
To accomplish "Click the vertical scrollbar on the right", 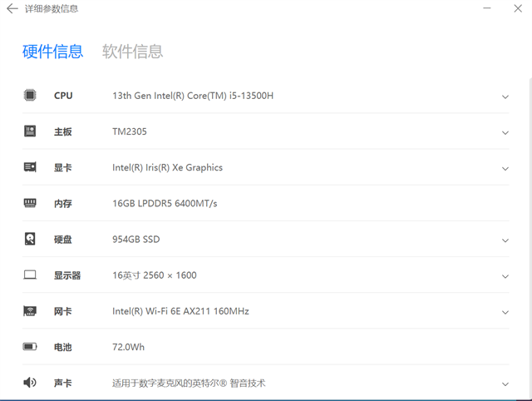I will [530, 238].
